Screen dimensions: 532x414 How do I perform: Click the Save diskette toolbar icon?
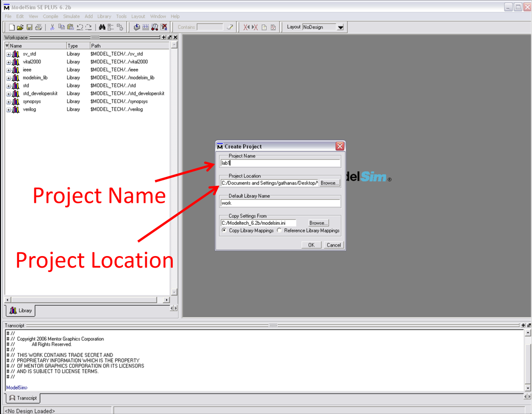tap(29, 27)
